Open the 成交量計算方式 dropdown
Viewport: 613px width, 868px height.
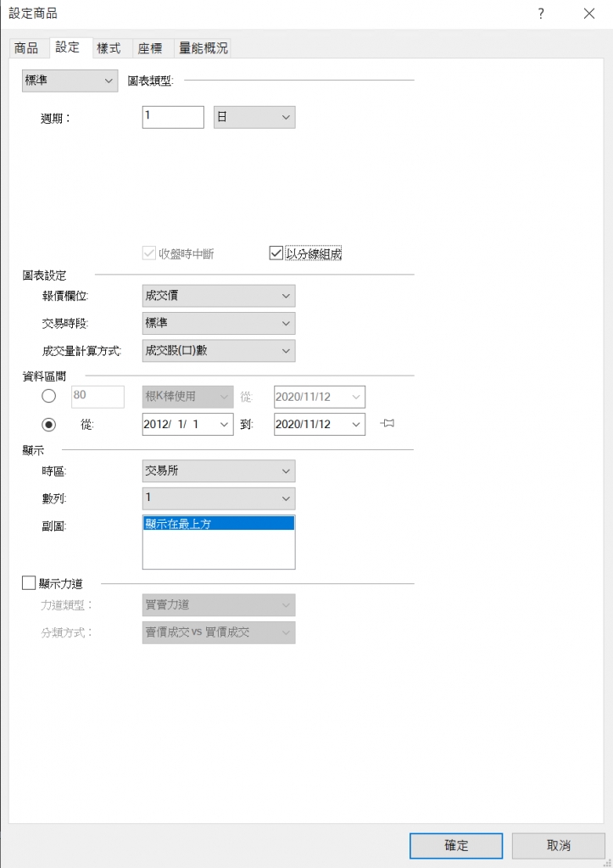pyautogui.click(x=219, y=350)
